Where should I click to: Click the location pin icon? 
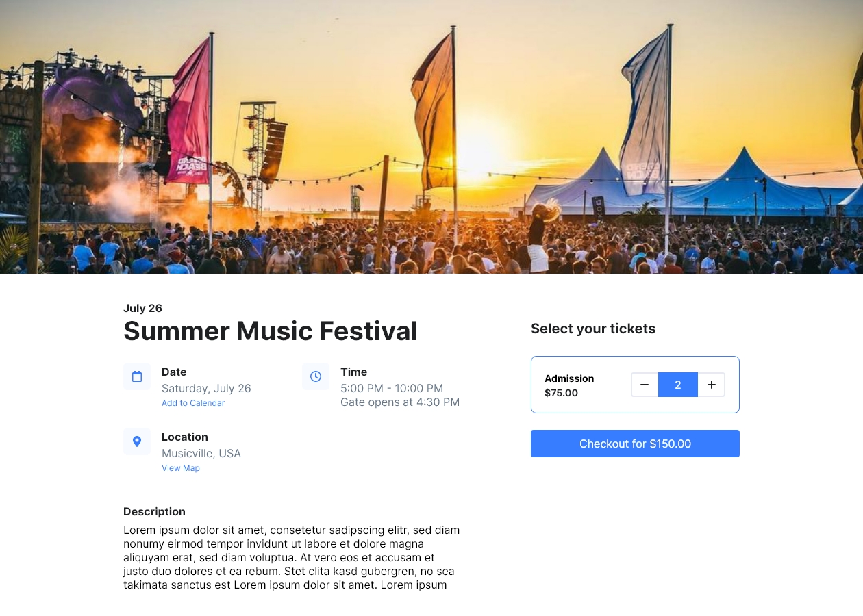pos(137,441)
